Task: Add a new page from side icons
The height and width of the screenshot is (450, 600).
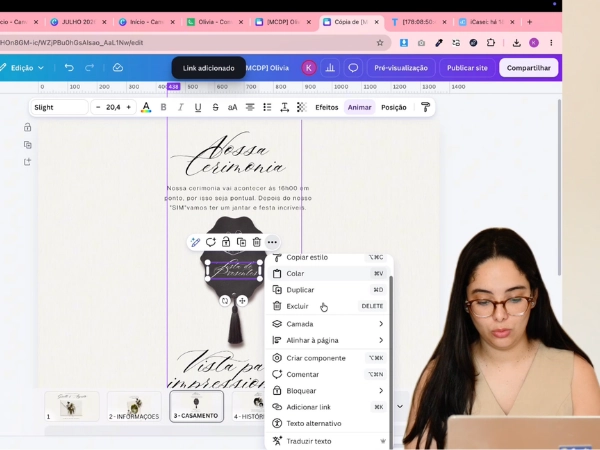Action: coord(28,162)
